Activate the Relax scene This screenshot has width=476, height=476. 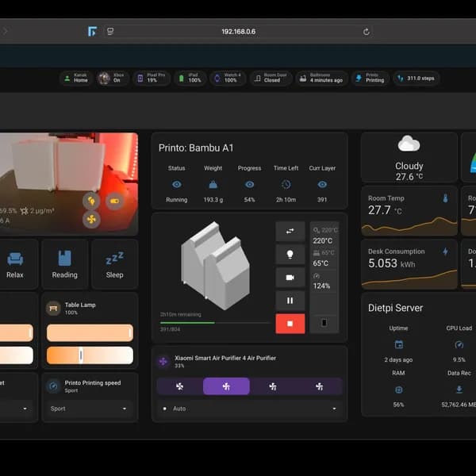15,264
